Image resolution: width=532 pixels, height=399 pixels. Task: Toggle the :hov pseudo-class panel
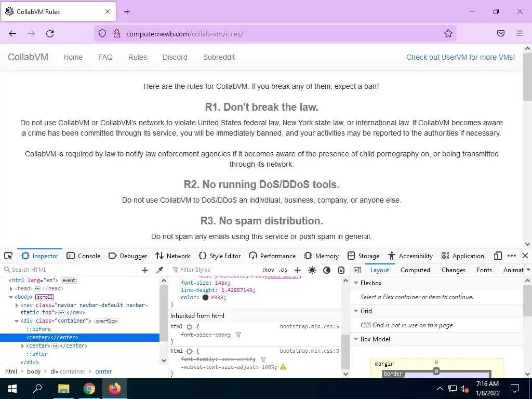tap(269, 270)
